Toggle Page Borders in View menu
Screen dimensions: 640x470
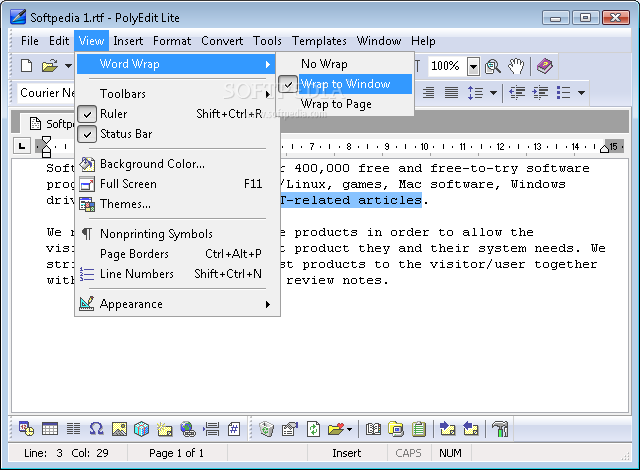click(175, 254)
